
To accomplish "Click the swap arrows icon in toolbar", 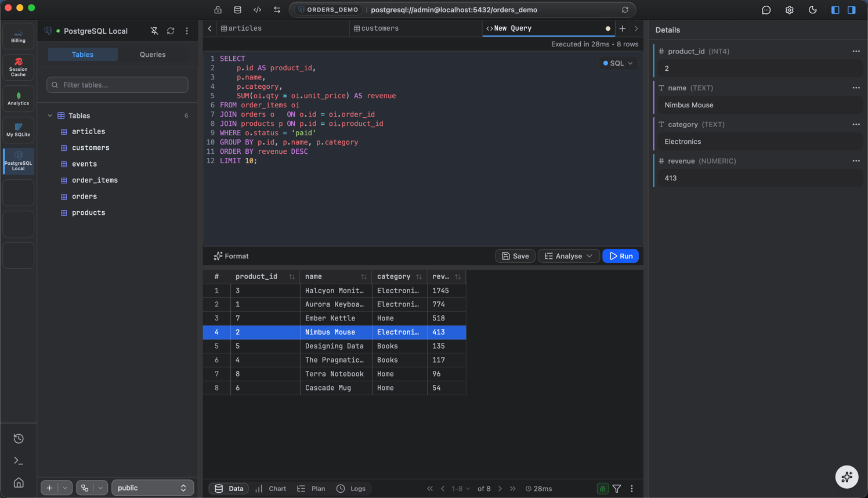I will pos(277,10).
